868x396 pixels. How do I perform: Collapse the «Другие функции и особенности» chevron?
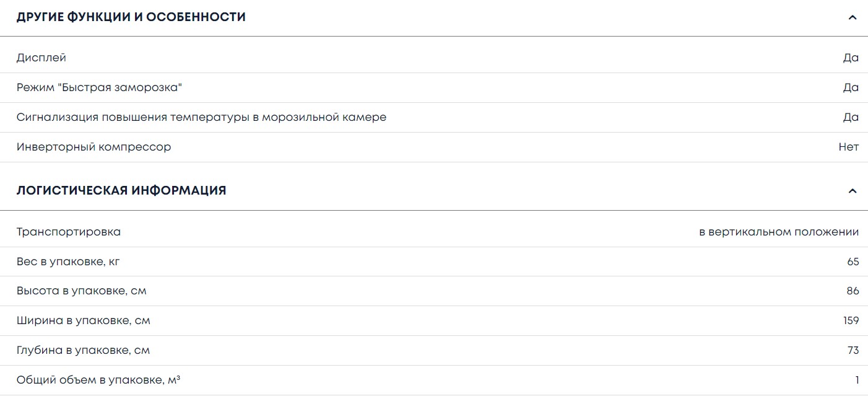point(853,17)
